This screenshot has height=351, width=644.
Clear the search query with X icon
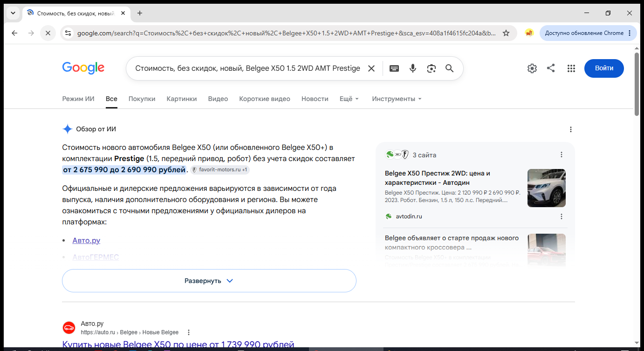pyautogui.click(x=371, y=68)
